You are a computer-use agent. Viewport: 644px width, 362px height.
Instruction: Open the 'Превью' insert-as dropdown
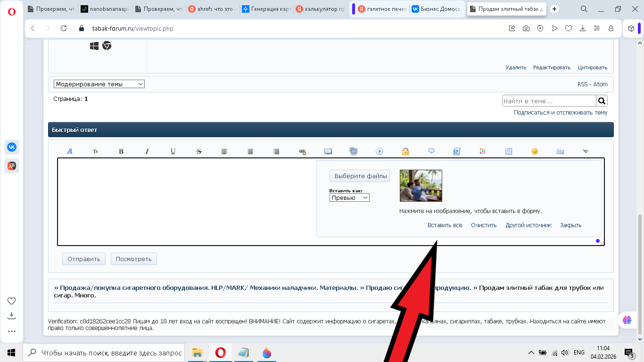point(349,197)
